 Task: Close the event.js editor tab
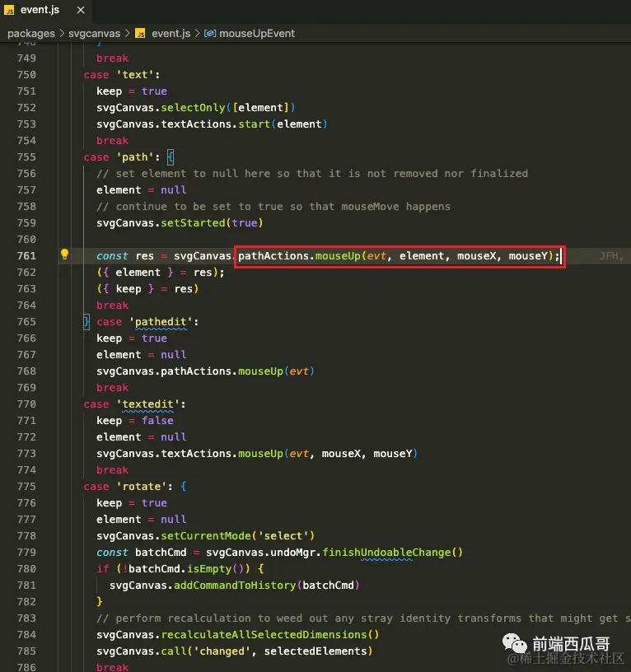(x=81, y=9)
